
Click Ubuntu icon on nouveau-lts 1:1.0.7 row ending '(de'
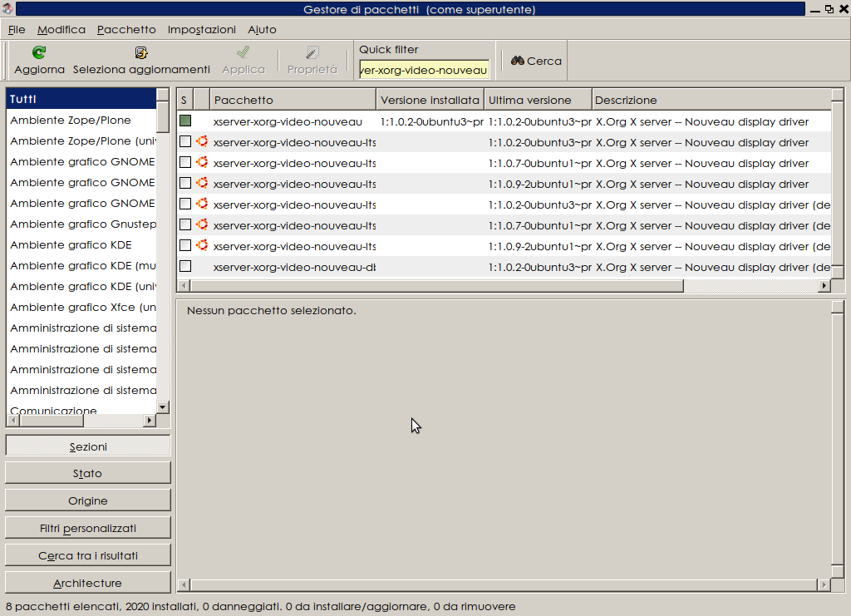202,224
